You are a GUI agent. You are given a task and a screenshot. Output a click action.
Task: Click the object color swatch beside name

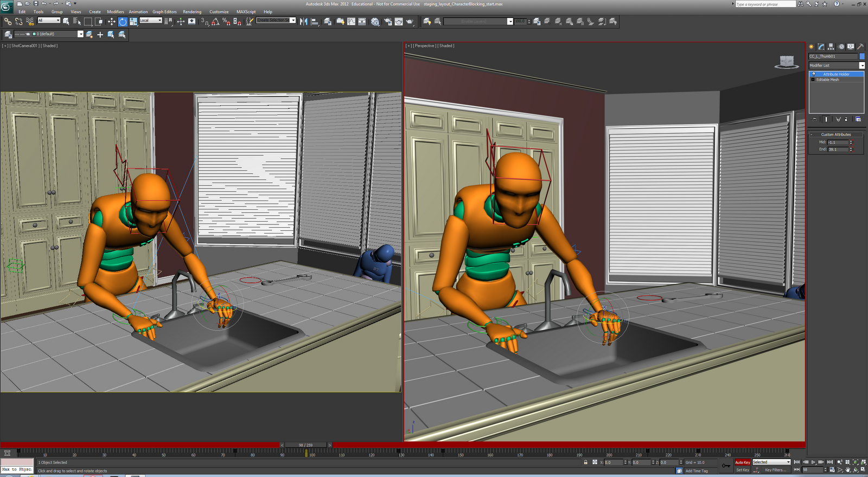coord(862,56)
